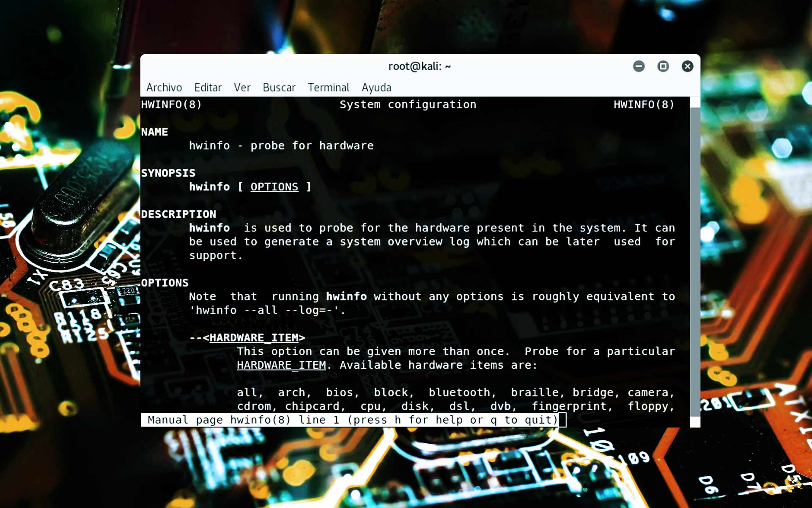This screenshot has width=812, height=508.
Task: Open the Ayuda menu
Action: tap(376, 88)
